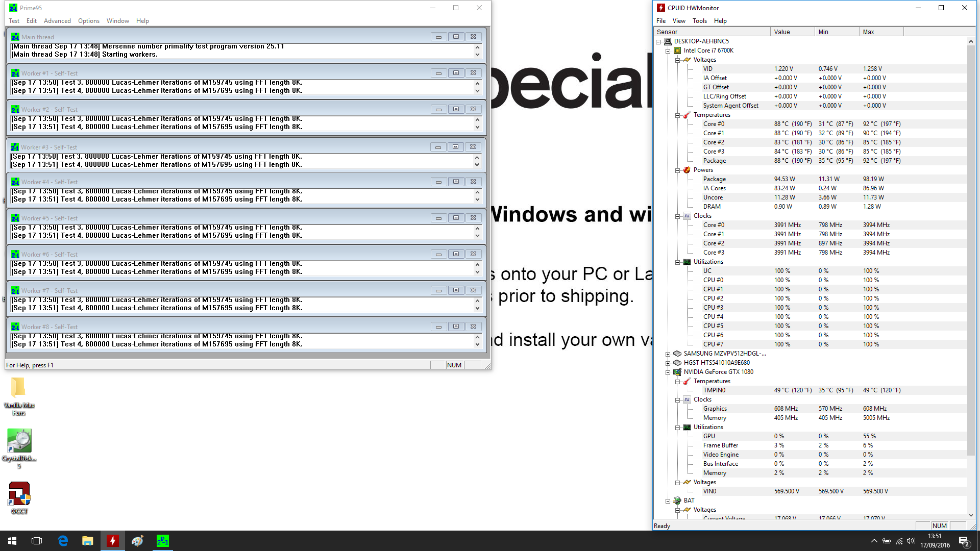This screenshot has height=551, width=980.
Task: Click HWMonitor vertical scrollbar down arrow
Action: pyautogui.click(x=971, y=515)
